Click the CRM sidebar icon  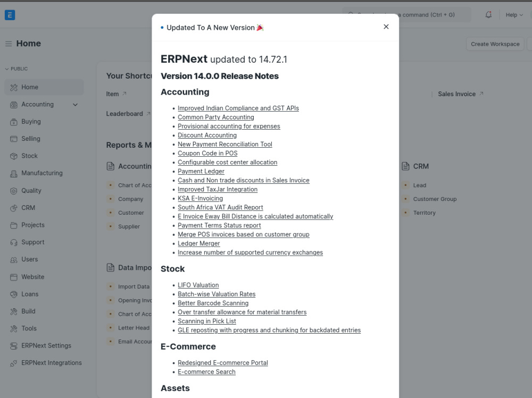[14, 208]
